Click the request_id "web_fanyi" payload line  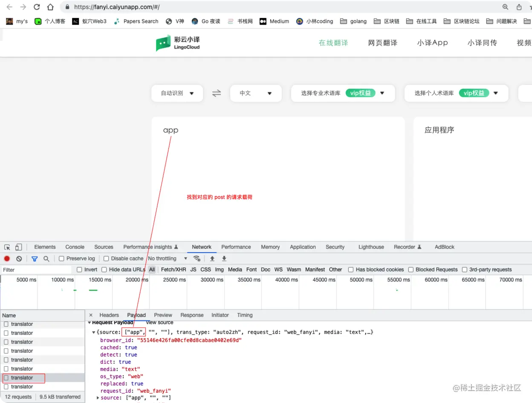[x=136, y=391]
